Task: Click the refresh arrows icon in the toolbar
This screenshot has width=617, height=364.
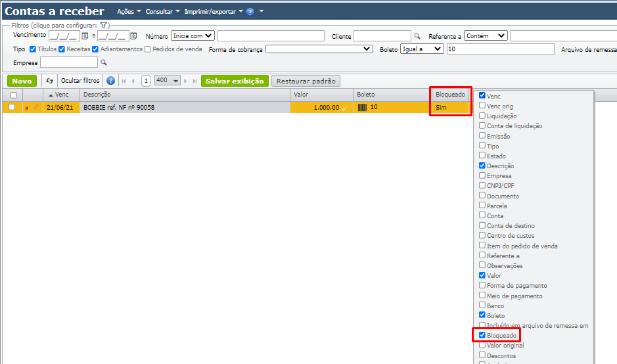Action: pyautogui.click(x=49, y=81)
